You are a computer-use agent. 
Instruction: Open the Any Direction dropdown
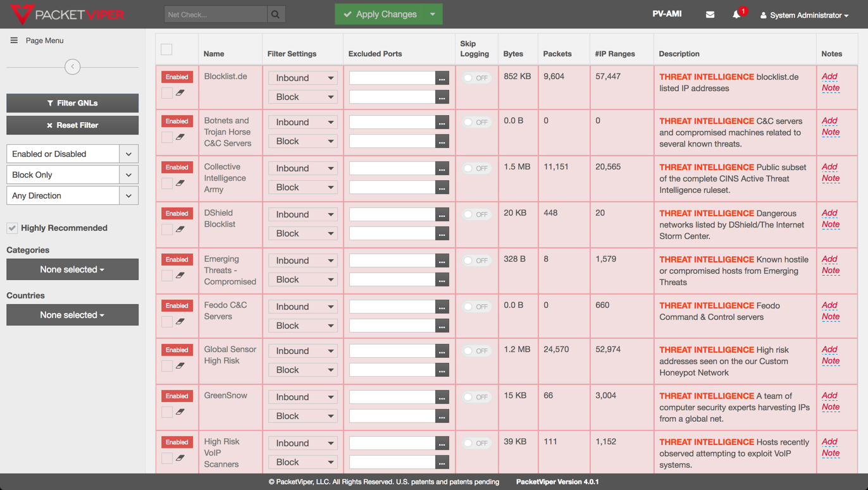click(72, 195)
